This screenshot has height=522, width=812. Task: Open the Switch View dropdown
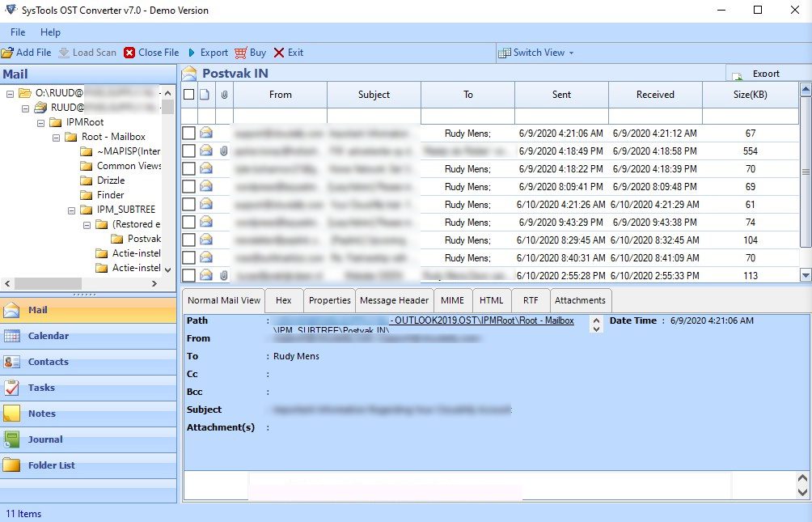(536, 53)
